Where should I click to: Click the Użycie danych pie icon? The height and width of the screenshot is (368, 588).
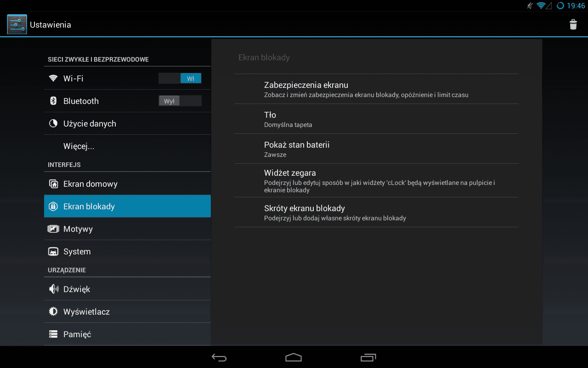[x=53, y=123]
